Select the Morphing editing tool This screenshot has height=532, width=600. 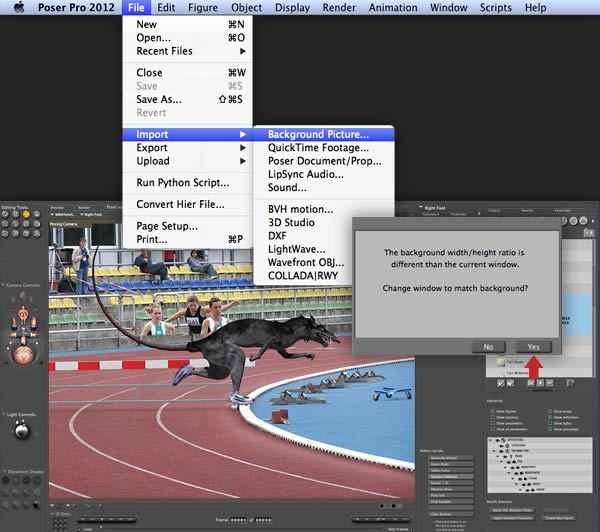26,233
